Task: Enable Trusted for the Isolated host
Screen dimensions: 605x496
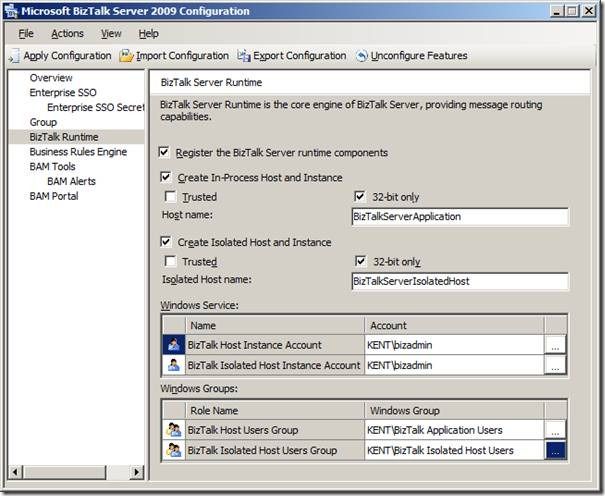Action: (170, 261)
